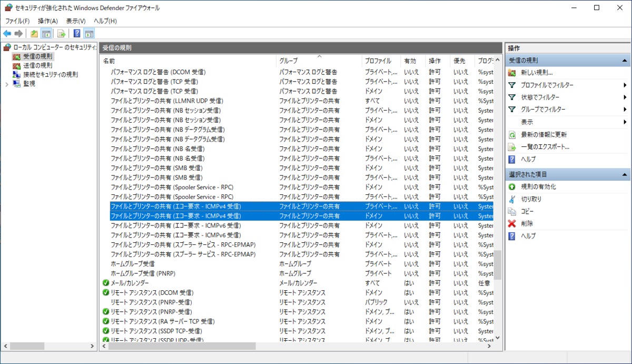
Task: Open the ヘルプ(H) menu
Action: click(105, 21)
